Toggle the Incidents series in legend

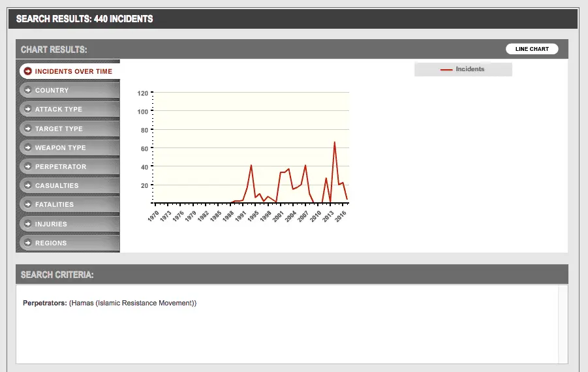tap(470, 69)
